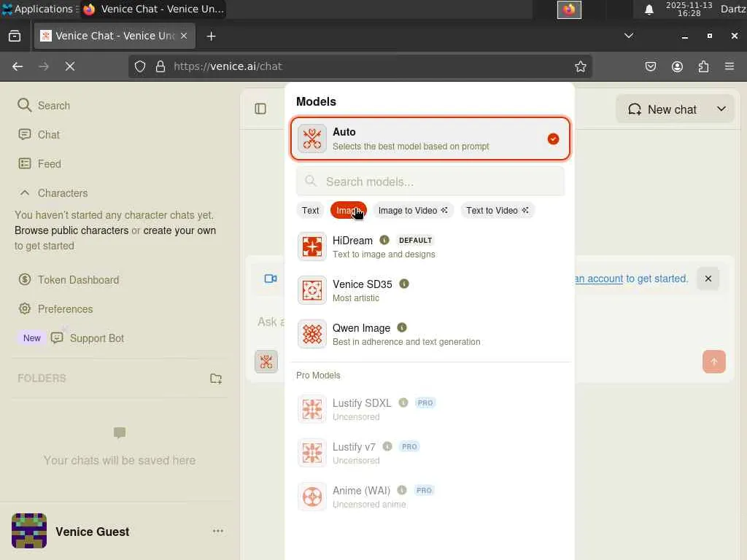The height and width of the screenshot is (560, 747).
Task: Open the Firefox hamburger menu
Action: 729,66
